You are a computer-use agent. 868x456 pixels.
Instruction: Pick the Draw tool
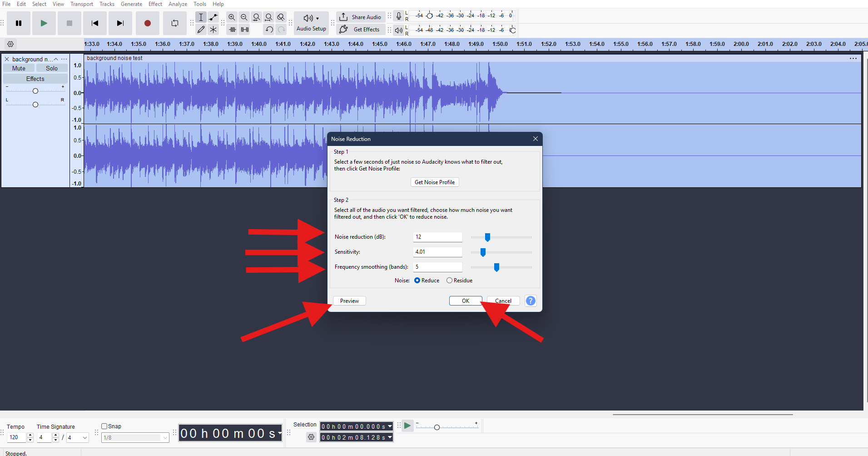point(201,29)
